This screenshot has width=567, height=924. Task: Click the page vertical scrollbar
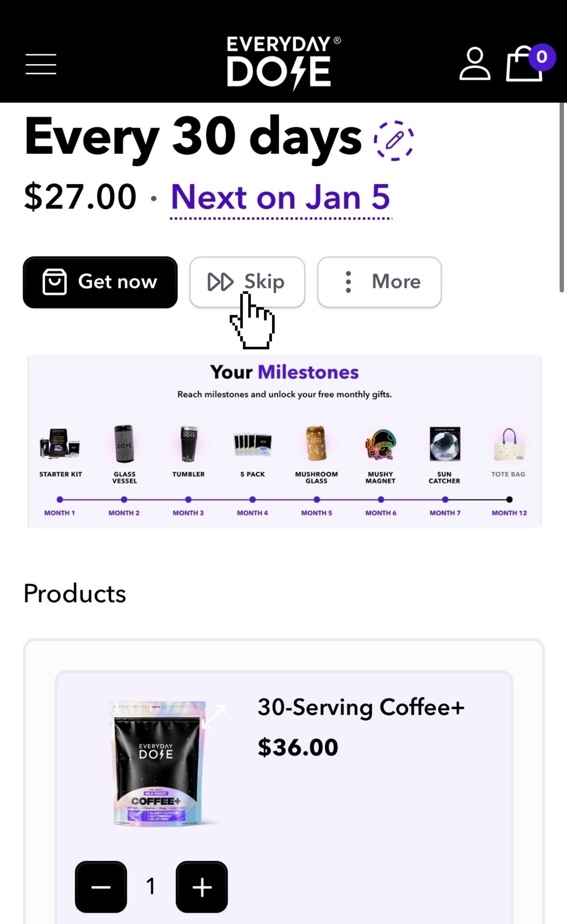561,197
